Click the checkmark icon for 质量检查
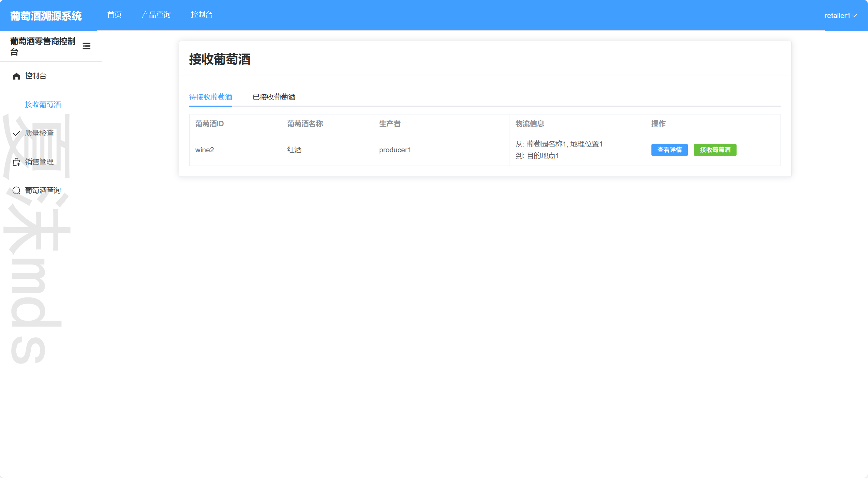868x478 pixels. point(16,133)
